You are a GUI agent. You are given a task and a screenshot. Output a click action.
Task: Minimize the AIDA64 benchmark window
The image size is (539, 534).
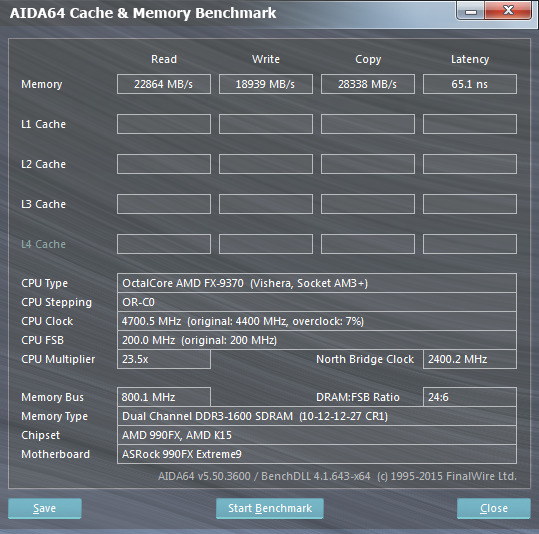(x=471, y=11)
